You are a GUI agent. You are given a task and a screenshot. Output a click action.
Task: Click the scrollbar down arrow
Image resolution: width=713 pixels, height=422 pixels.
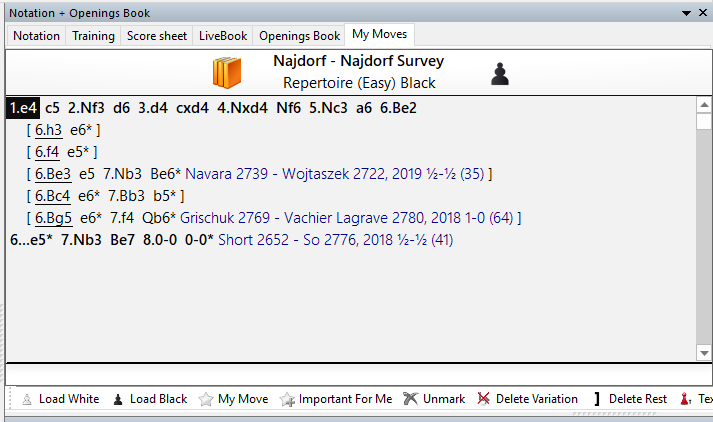point(704,351)
